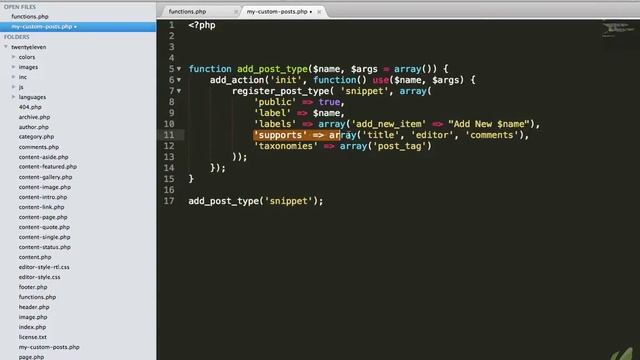The height and width of the screenshot is (360, 640).
Task: Click the register_post_type function name
Action: 280,91
